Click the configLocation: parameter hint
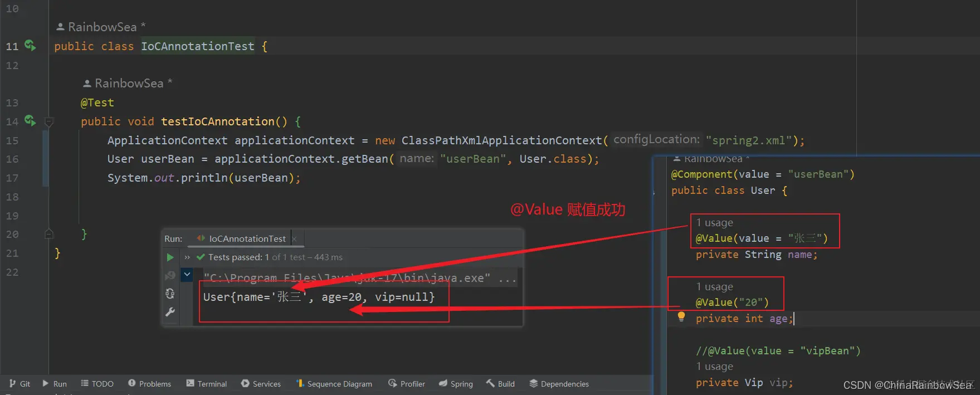This screenshot has width=980, height=395. [656, 139]
